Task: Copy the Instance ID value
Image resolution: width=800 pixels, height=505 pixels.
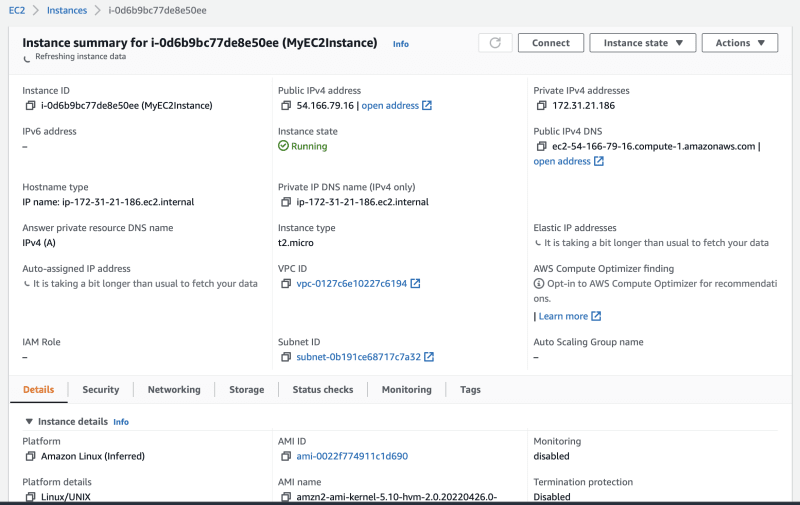Action: tap(30, 106)
